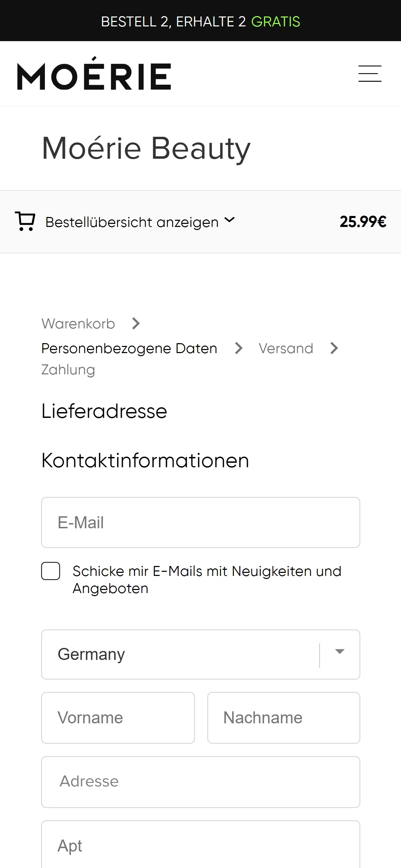
Task: Open the hamburger menu icon
Action: point(369,74)
